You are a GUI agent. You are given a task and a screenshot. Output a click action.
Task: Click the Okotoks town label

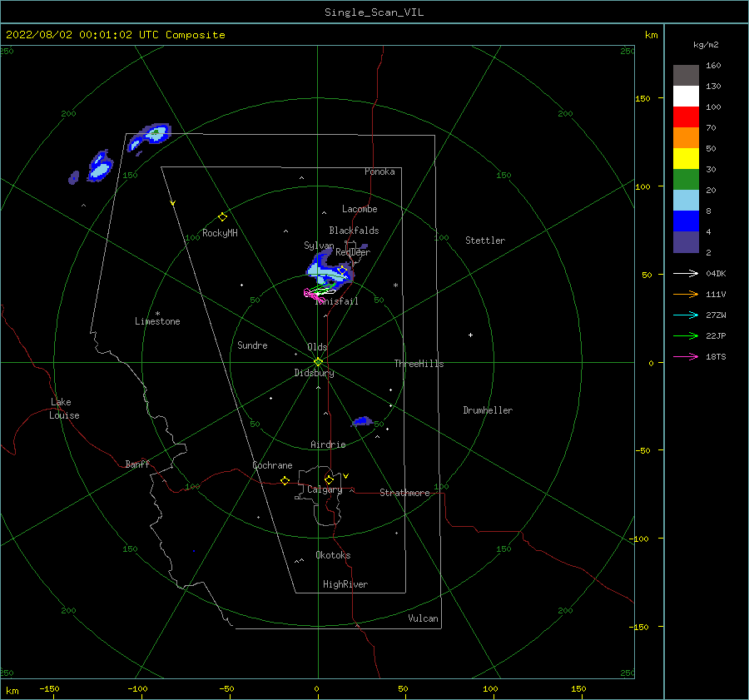click(333, 555)
